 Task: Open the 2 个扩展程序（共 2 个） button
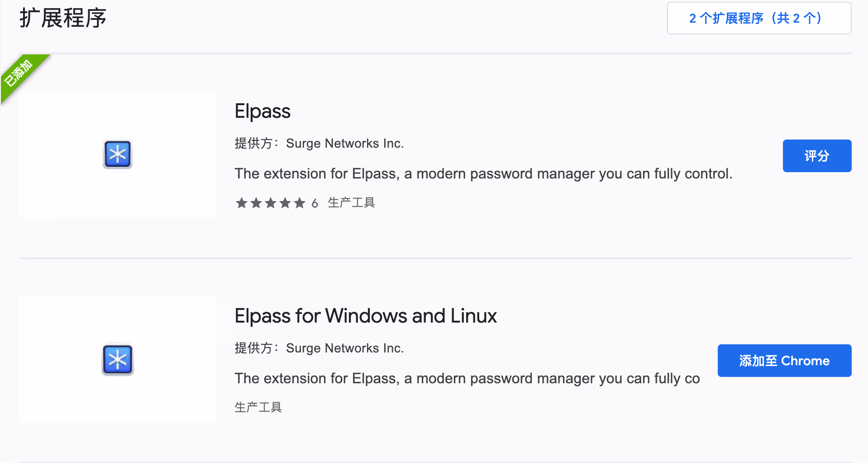click(759, 18)
